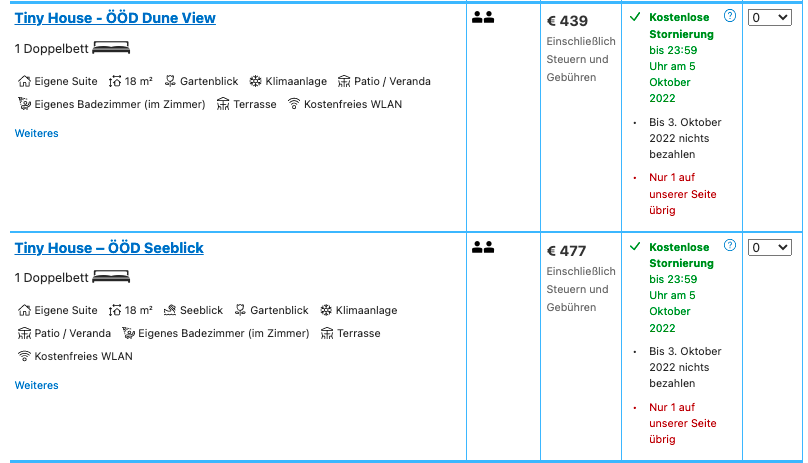
Task: Click the € 477 price
Action: pos(566,251)
